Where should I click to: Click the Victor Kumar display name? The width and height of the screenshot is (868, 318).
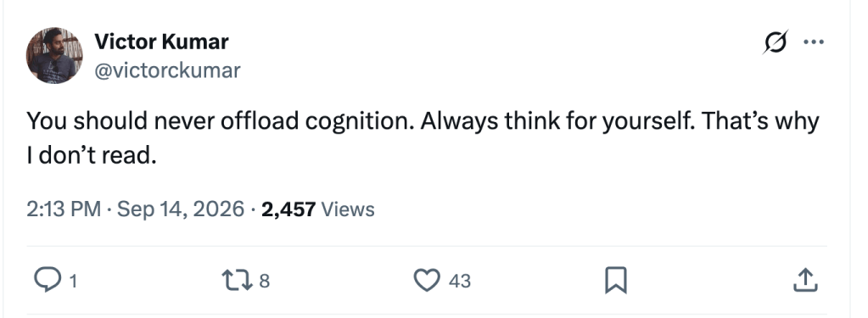tap(161, 42)
